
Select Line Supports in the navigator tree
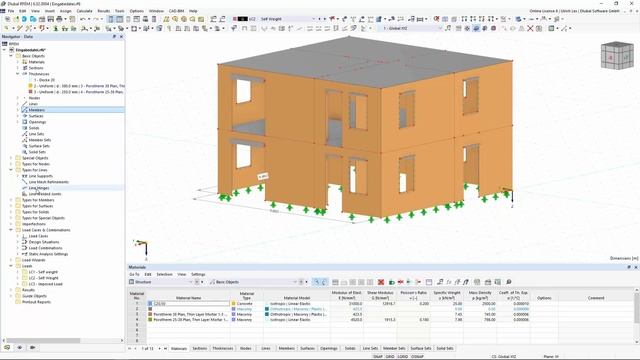click(40, 176)
